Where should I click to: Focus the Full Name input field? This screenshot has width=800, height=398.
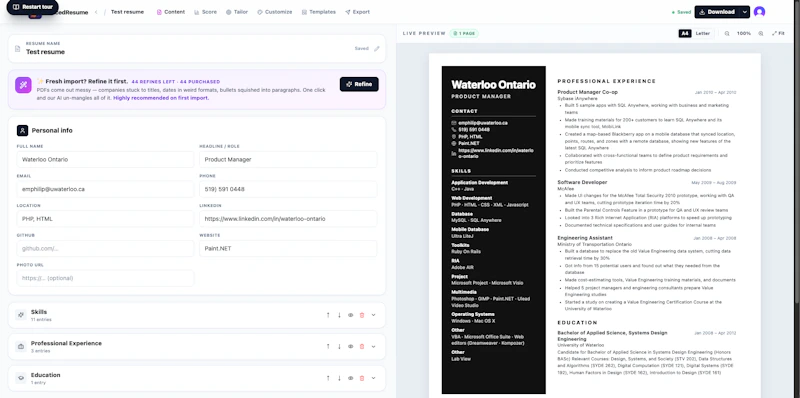[105, 160]
